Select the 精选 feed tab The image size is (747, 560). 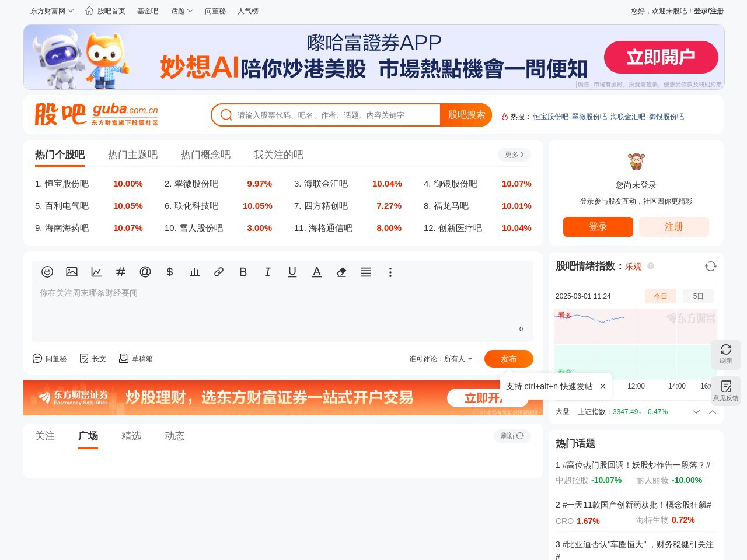(x=131, y=436)
